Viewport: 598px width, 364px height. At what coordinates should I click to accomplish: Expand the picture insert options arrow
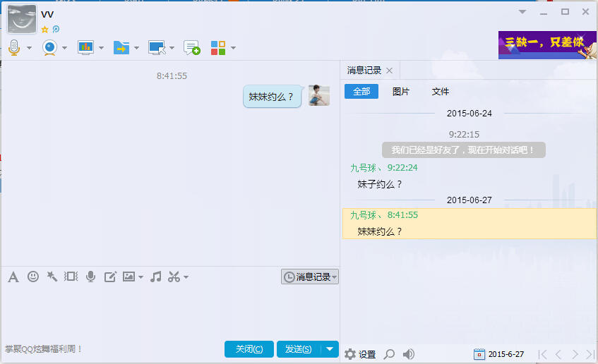click(x=140, y=277)
